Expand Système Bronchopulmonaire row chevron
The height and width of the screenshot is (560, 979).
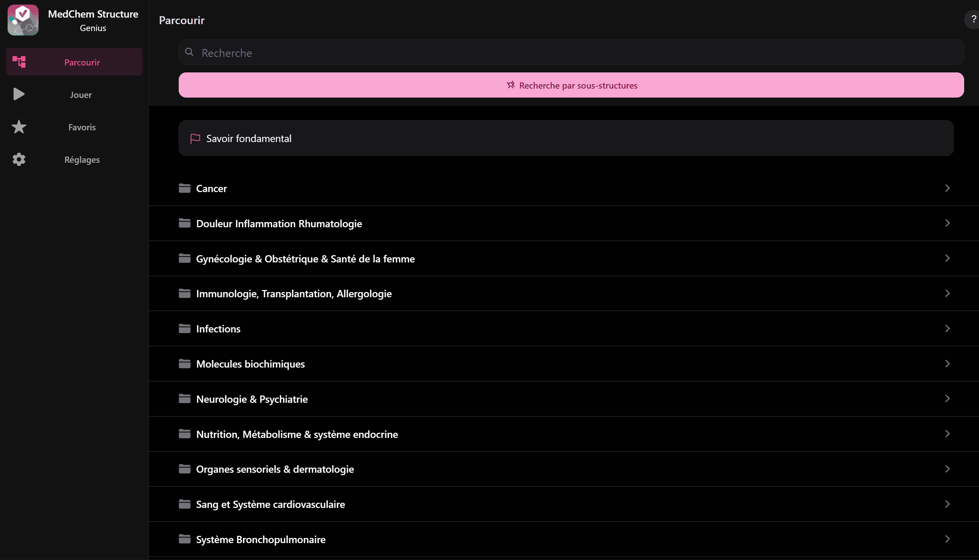948,539
